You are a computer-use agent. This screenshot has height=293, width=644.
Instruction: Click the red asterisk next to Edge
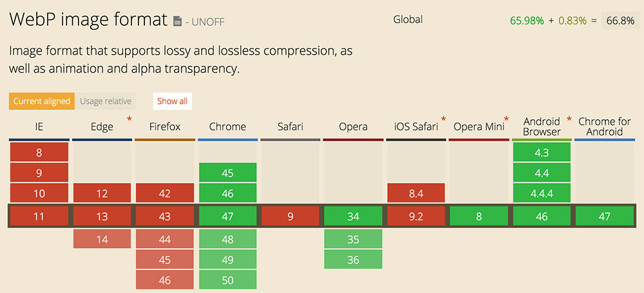coord(129,119)
